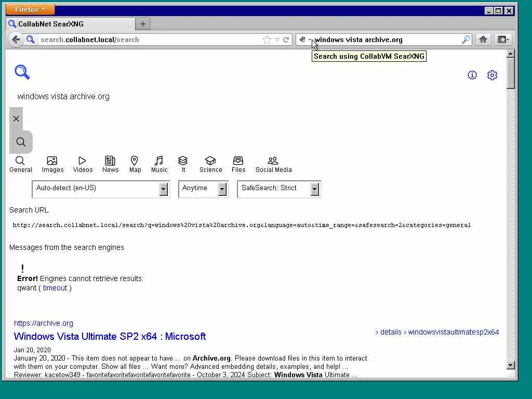Switch to the Social Media category
The height and width of the screenshot is (399, 532).
pyautogui.click(x=273, y=165)
